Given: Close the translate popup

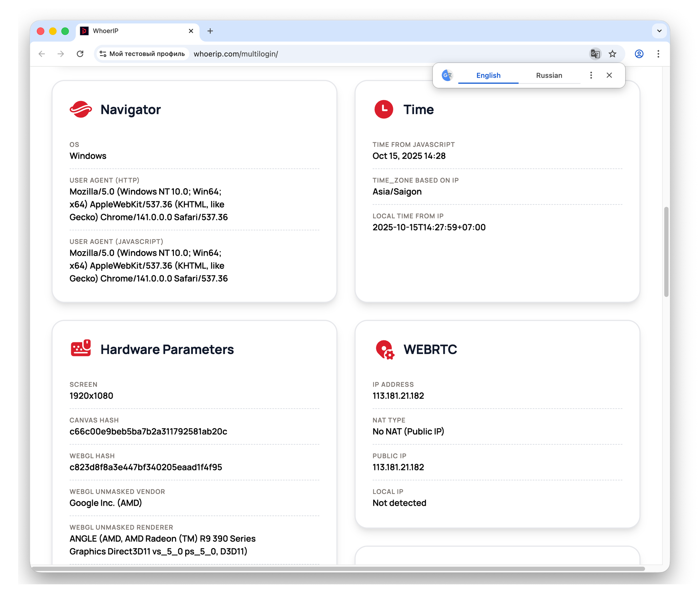Looking at the screenshot, I should click(609, 75).
